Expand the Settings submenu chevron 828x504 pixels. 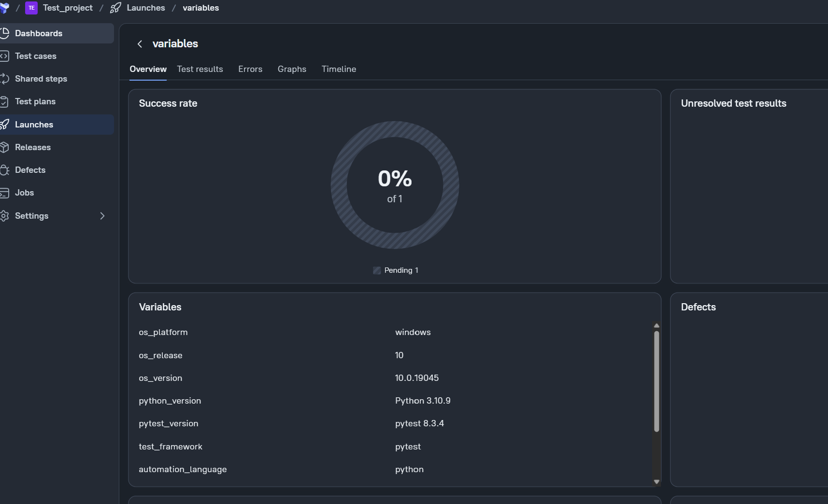pyautogui.click(x=102, y=216)
